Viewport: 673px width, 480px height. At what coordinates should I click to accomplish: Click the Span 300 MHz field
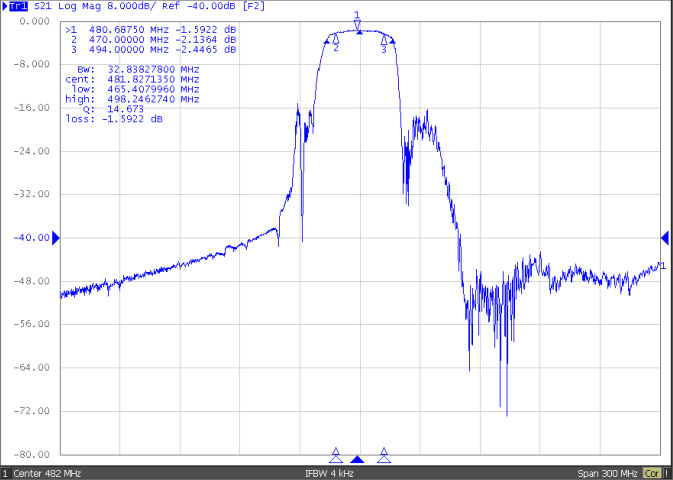pyautogui.click(x=608, y=473)
